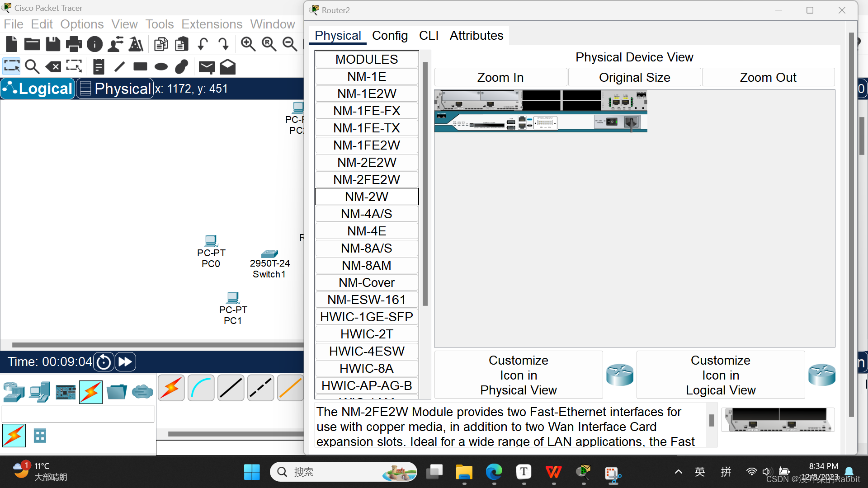This screenshot has width=868, height=488.
Task: Choose the Draw Rectangle tool
Action: pyautogui.click(x=140, y=66)
